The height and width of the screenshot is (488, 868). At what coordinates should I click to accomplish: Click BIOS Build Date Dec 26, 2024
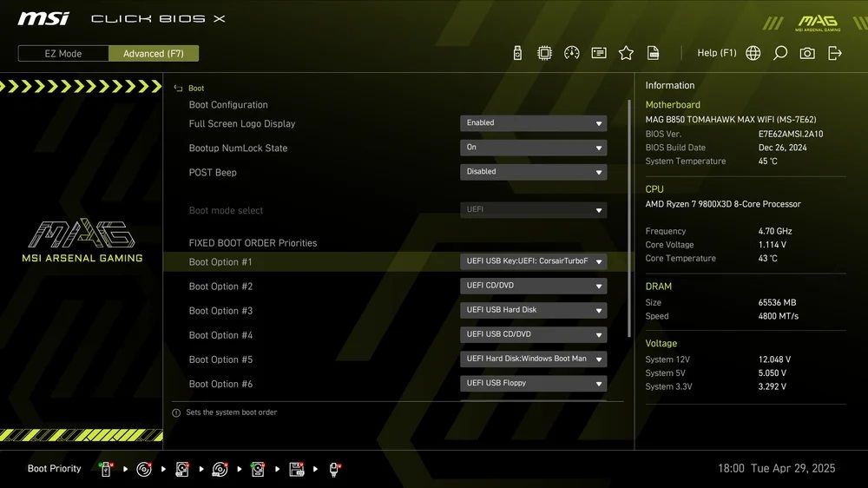tap(782, 148)
